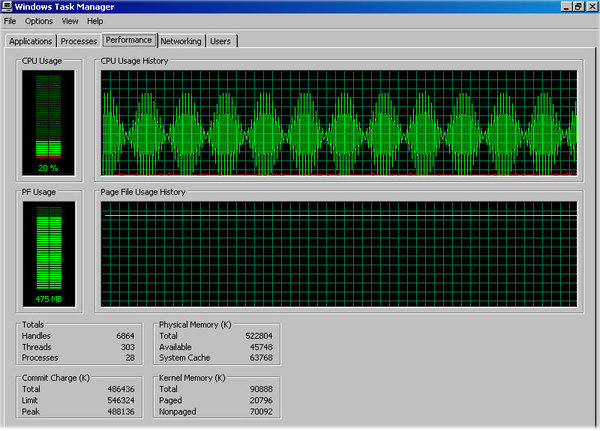Viewport: 600px width, 431px height.
Task: Click the Handles value in Totals
Action: (125, 336)
